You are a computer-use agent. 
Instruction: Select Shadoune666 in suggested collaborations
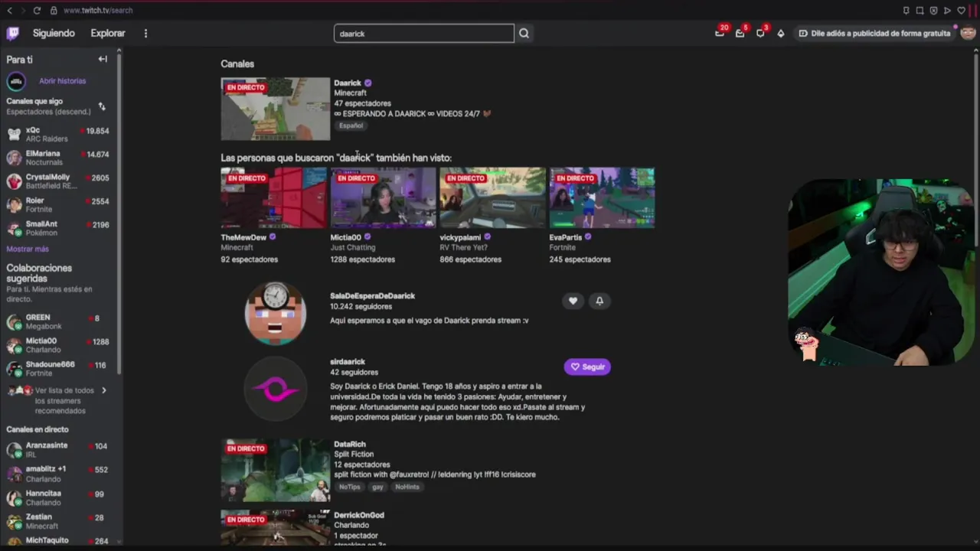[58, 369]
